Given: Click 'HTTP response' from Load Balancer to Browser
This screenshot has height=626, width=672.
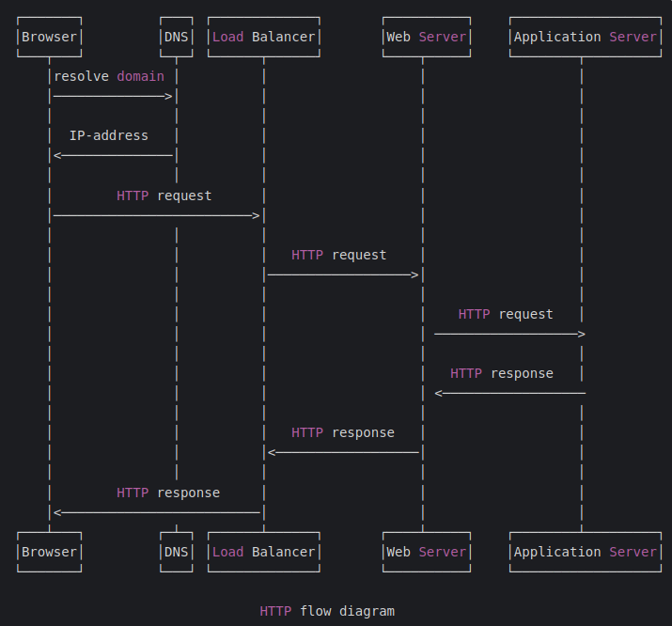Looking at the screenshot, I should click(x=168, y=493).
